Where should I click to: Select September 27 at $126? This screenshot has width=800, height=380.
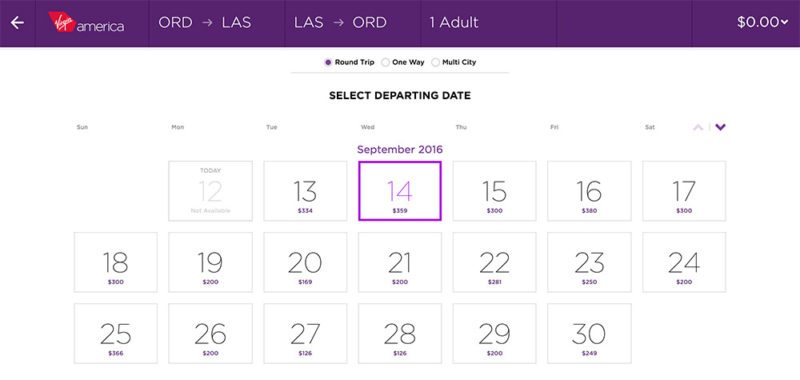[x=305, y=334]
